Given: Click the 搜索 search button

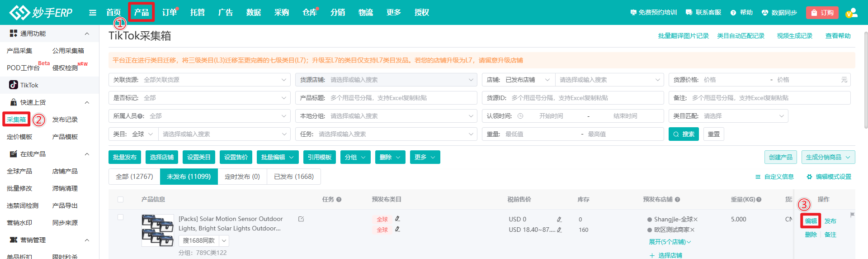Looking at the screenshot, I should point(684,134).
